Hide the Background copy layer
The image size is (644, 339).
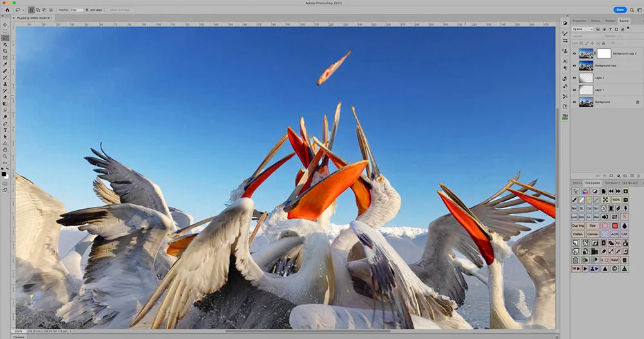pyautogui.click(x=574, y=65)
